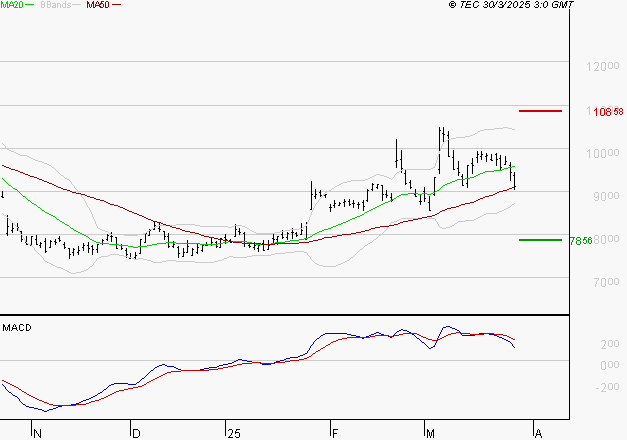This screenshot has height=440, width=627.
Task: Click the 9000 price axis label
Action: click(x=602, y=196)
